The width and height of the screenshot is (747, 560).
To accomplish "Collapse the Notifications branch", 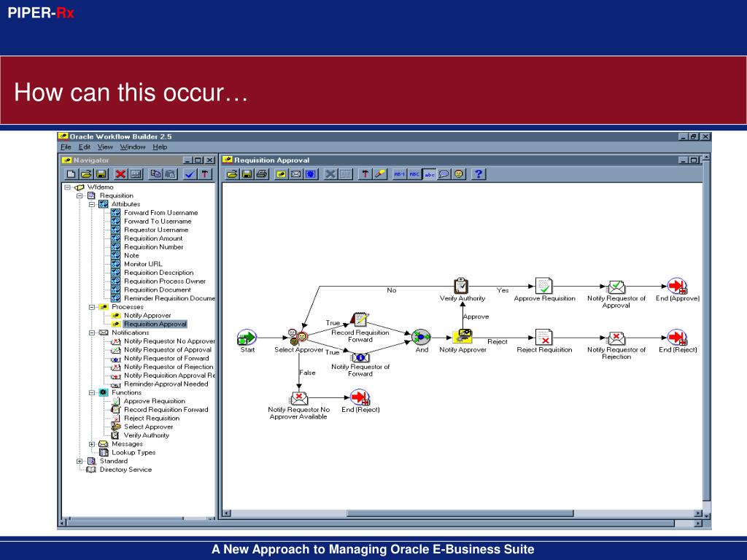I will [x=92, y=332].
